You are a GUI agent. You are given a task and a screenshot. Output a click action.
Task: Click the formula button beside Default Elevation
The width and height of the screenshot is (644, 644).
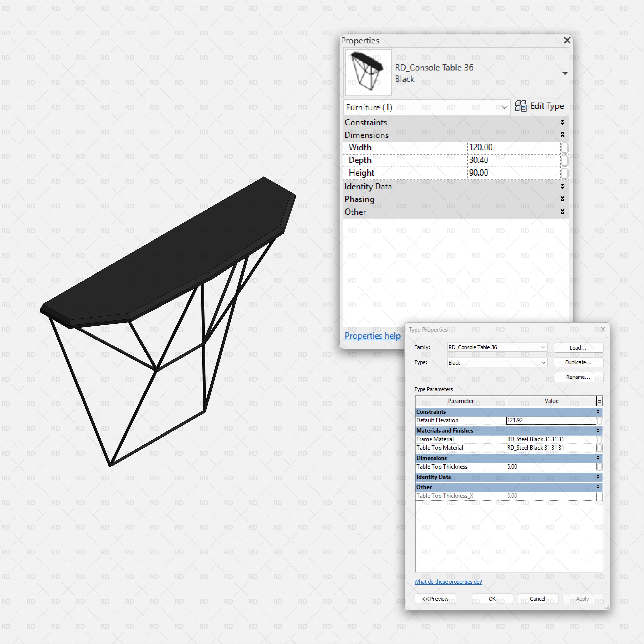click(x=599, y=420)
